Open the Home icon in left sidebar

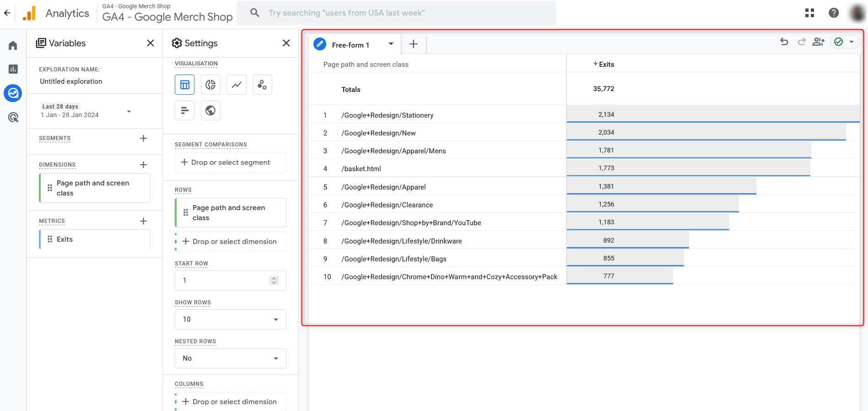[x=13, y=45]
